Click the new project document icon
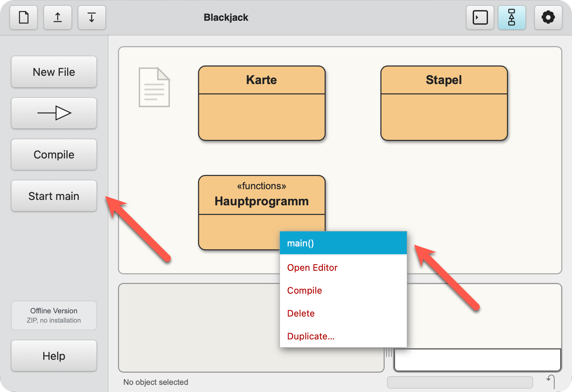572x392 pixels. pos(24,17)
